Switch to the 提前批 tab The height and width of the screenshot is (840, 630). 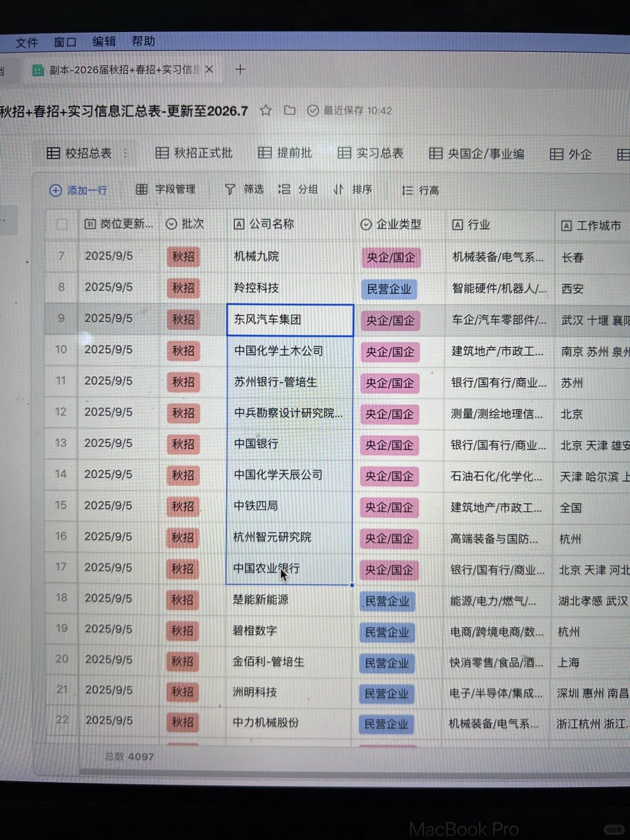point(285,153)
